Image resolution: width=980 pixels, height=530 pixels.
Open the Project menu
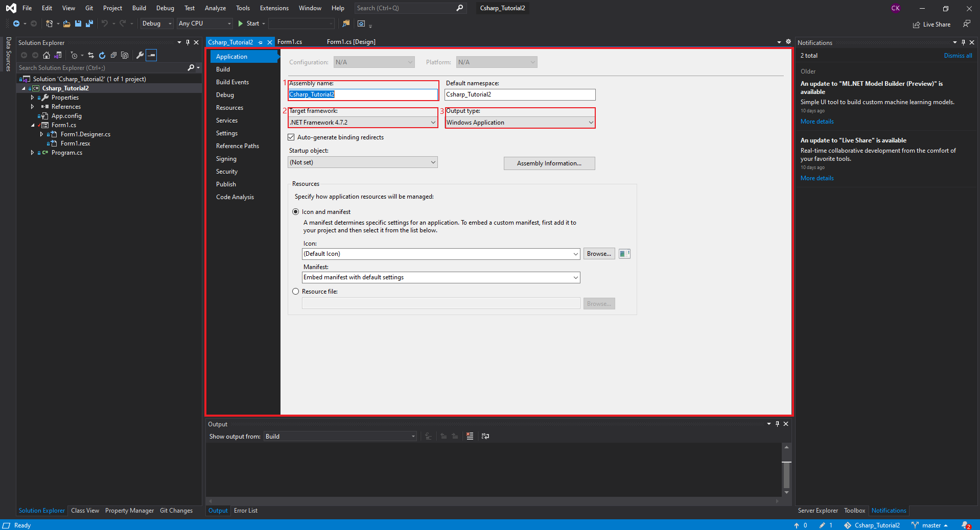[x=112, y=8]
